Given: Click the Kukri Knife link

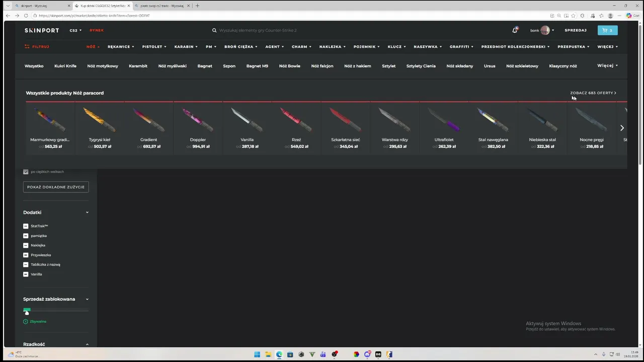Looking at the screenshot, I should (65, 66).
